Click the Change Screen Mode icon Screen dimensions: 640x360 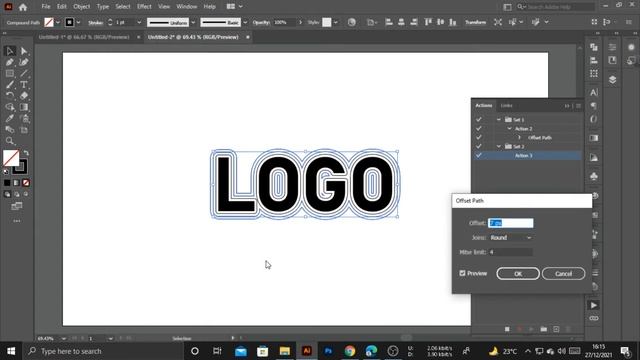(17, 207)
